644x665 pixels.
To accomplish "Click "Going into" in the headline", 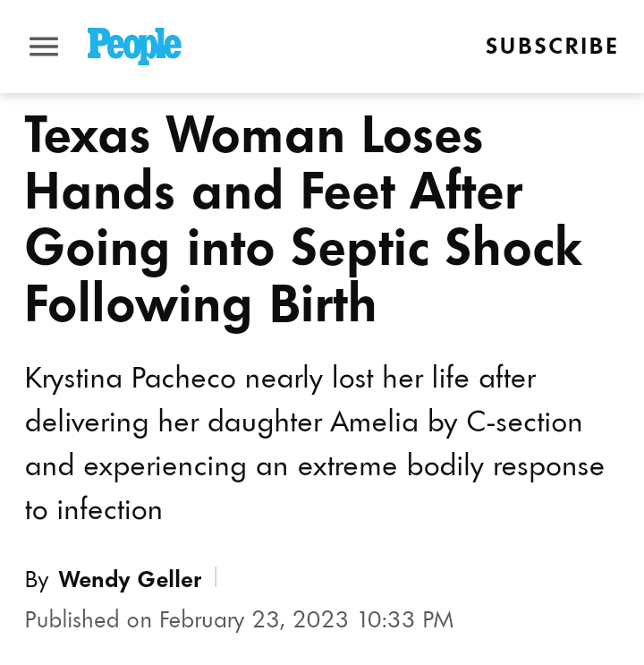I will click(x=150, y=248).
